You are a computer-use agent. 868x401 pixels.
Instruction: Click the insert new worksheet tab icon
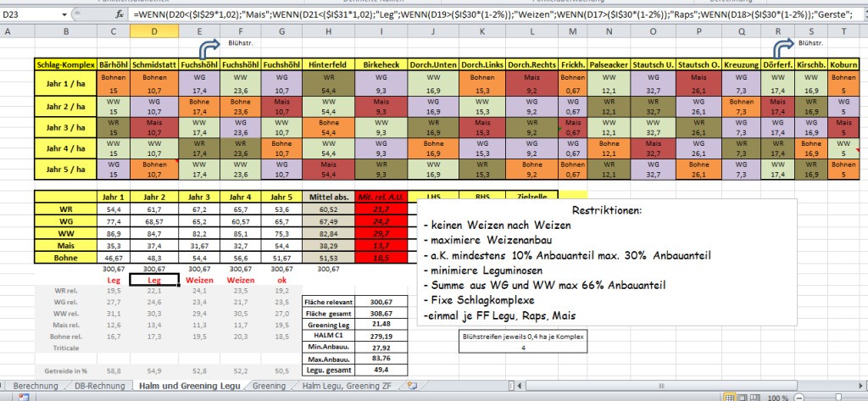point(413,386)
